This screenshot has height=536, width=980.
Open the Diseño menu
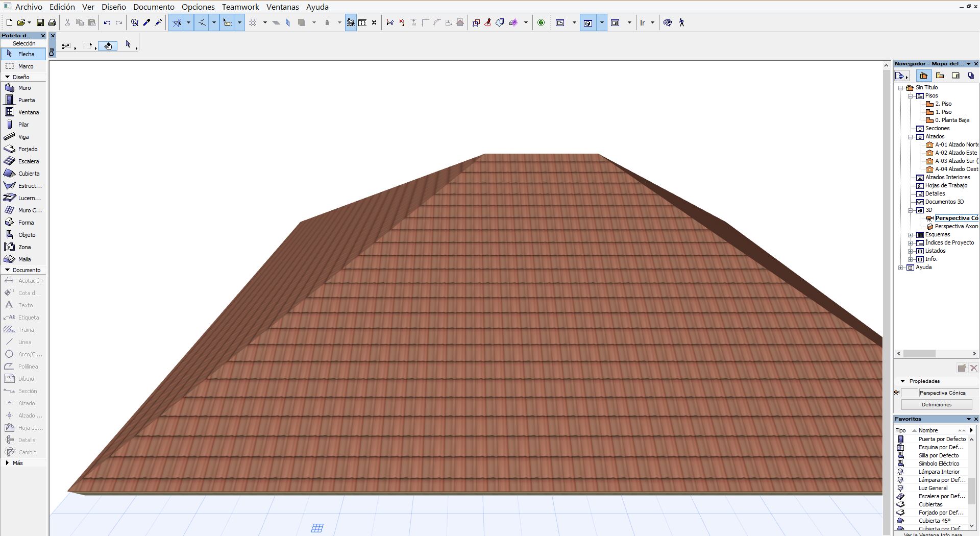(113, 7)
